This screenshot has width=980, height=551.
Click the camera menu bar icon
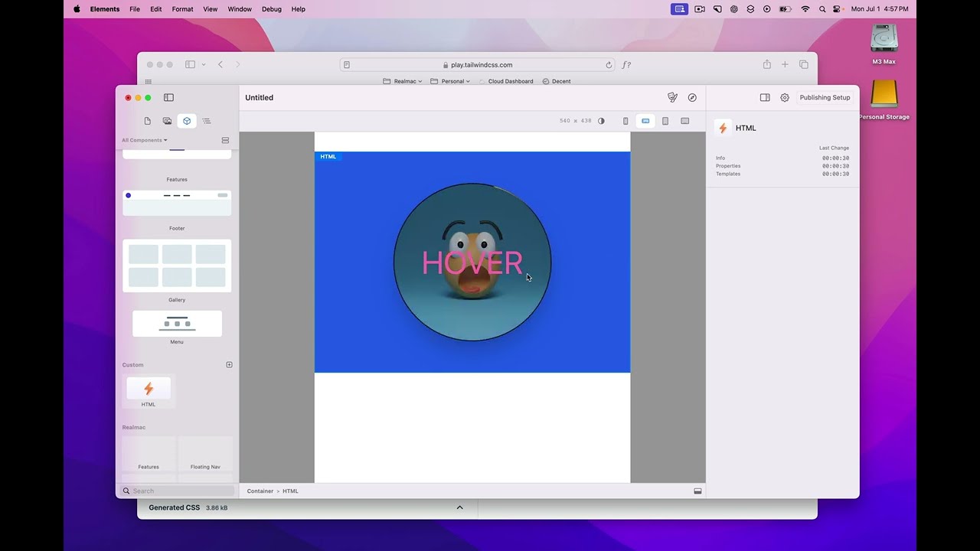[700, 9]
